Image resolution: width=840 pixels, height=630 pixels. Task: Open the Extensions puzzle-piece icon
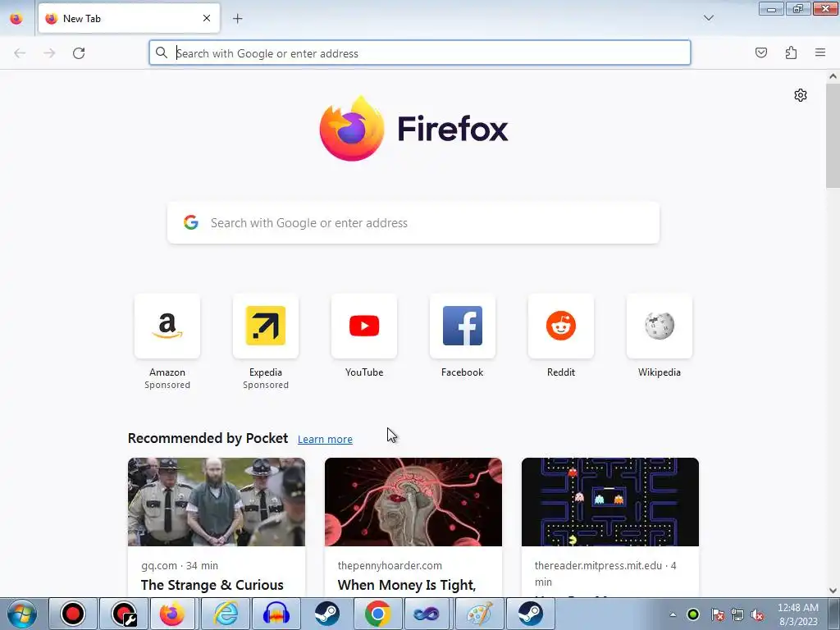(791, 52)
